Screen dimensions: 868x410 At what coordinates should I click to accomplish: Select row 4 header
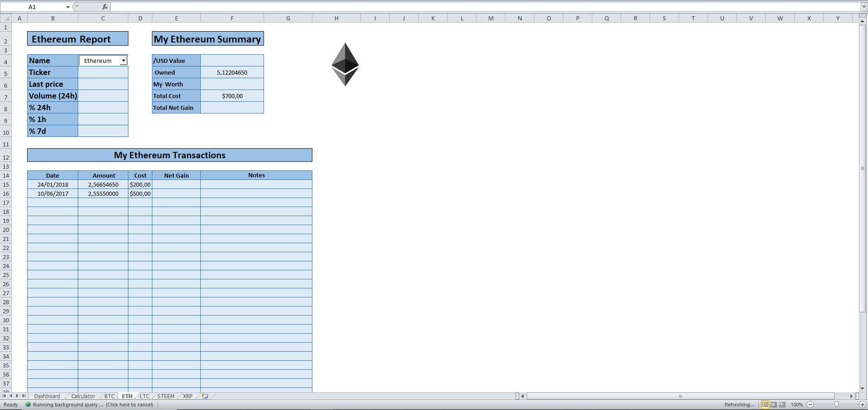pyautogui.click(x=6, y=61)
